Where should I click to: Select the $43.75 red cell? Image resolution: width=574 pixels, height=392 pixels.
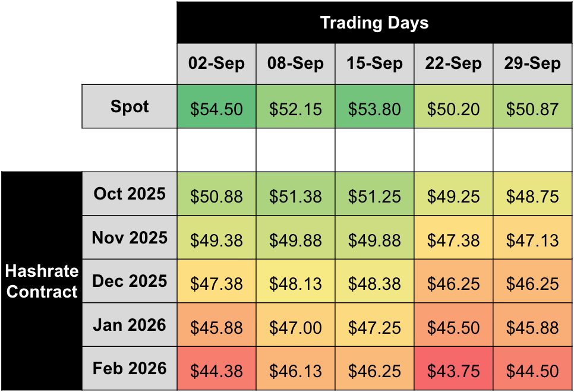point(453,371)
